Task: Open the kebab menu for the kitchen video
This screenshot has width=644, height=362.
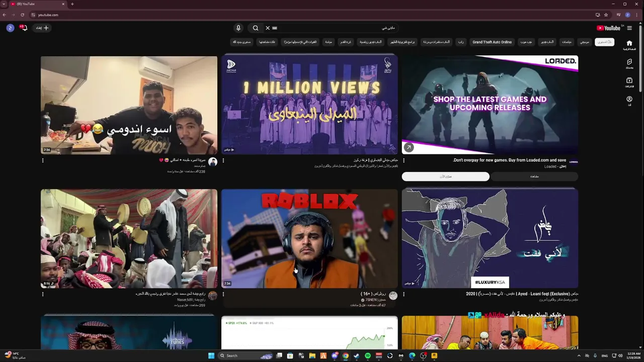Action: coord(43,161)
